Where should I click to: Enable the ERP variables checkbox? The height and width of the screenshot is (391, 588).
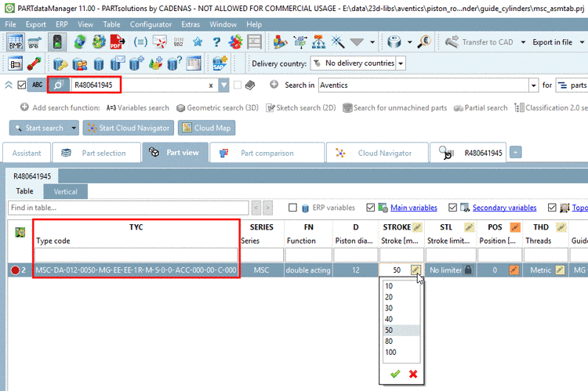coord(293,208)
